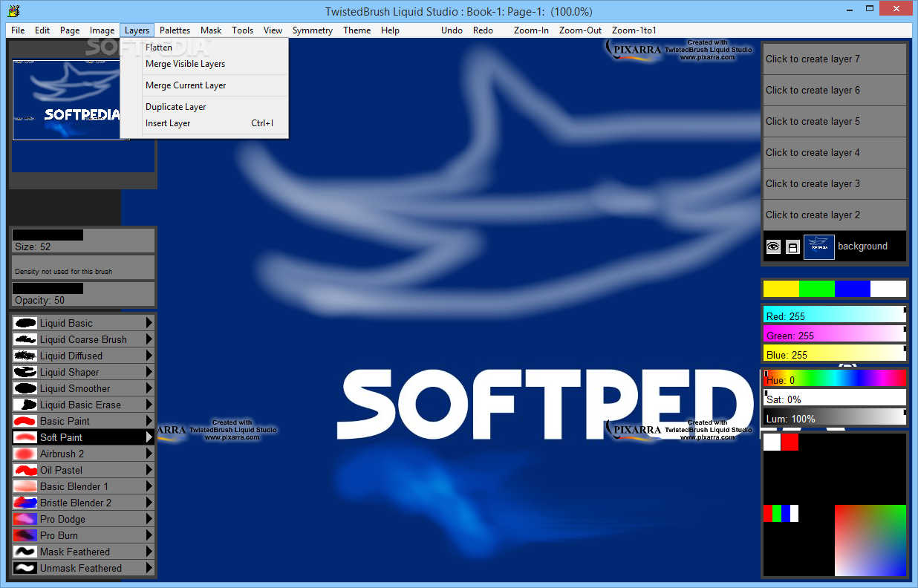918x588 pixels.
Task: Toggle visibility eye of background layer
Action: 773,246
